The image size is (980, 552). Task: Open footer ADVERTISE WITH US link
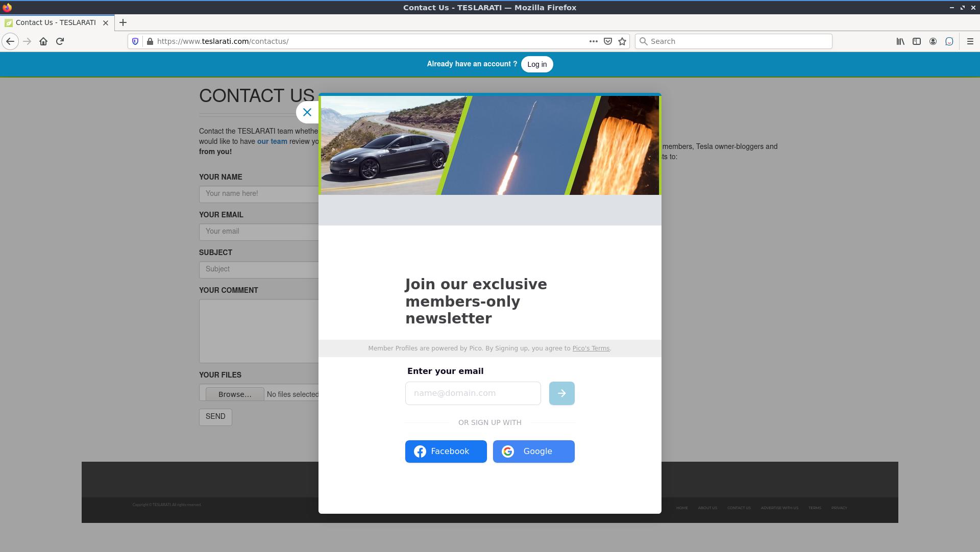point(779,508)
